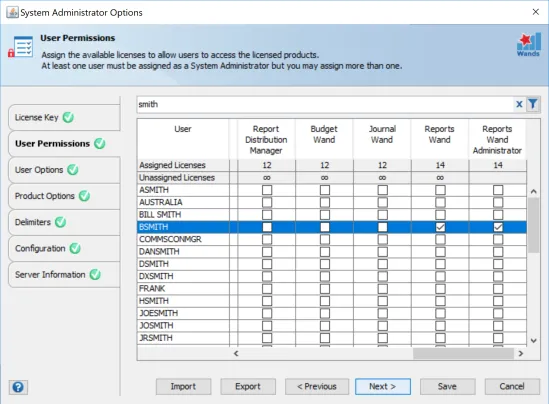Click the horizontal scroll right arrow
The width and height of the screenshot is (549, 404).
tap(521, 354)
